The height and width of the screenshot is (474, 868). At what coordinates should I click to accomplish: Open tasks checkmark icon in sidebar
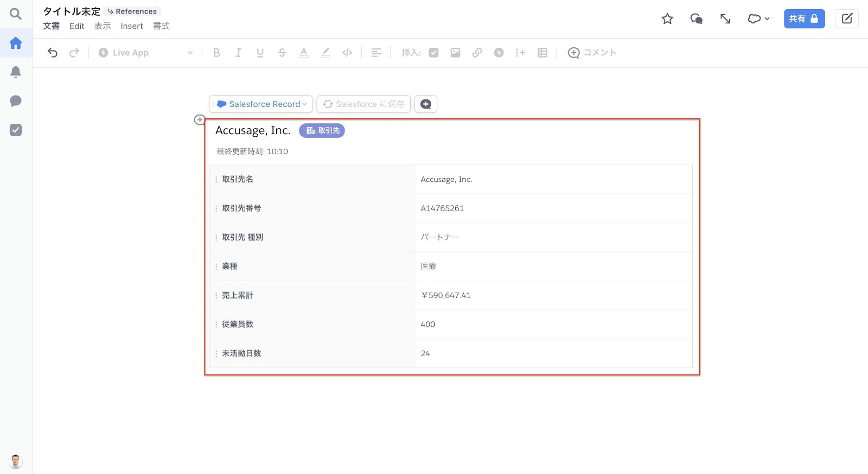16,130
